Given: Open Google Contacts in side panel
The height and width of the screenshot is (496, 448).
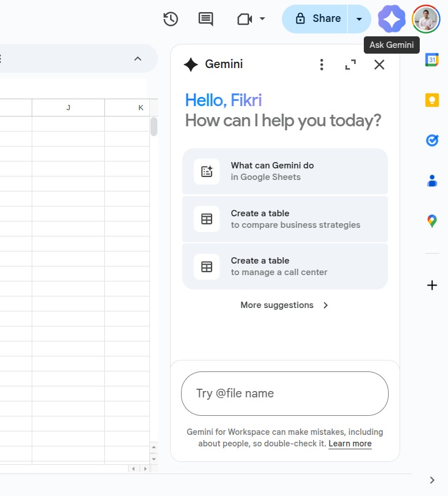Looking at the screenshot, I should point(432,181).
